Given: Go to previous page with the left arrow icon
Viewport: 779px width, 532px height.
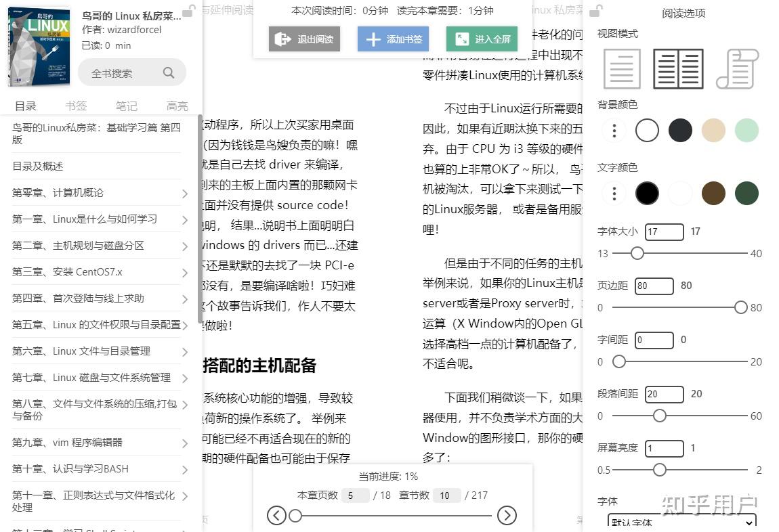Looking at the screenshot, I should 276,515.
